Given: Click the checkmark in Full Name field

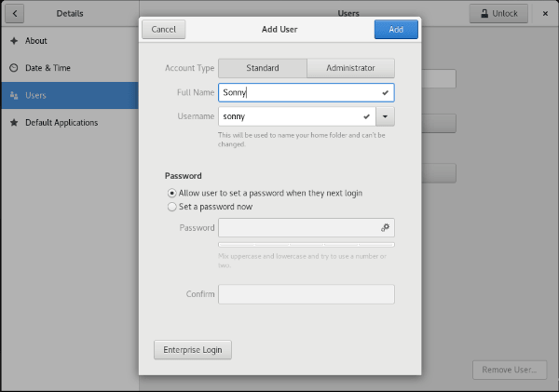Looking at the screenshot, I should click(385, 93).
